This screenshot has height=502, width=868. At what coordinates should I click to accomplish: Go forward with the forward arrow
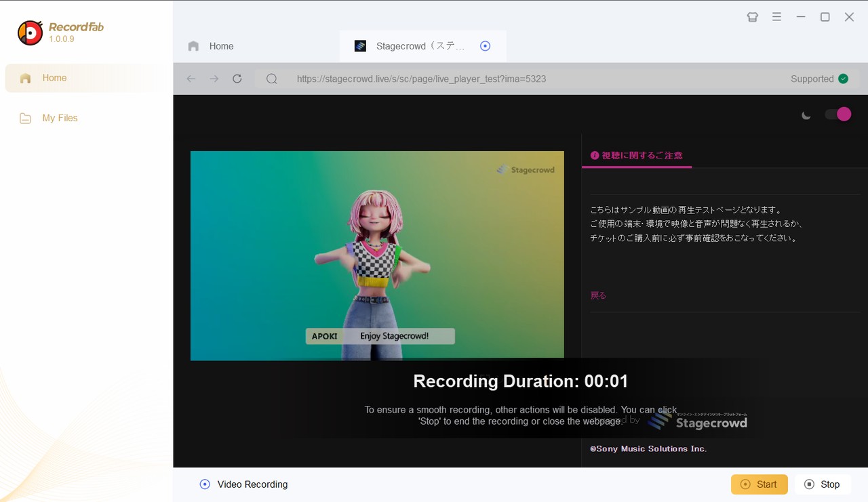[x=214, y=79]
